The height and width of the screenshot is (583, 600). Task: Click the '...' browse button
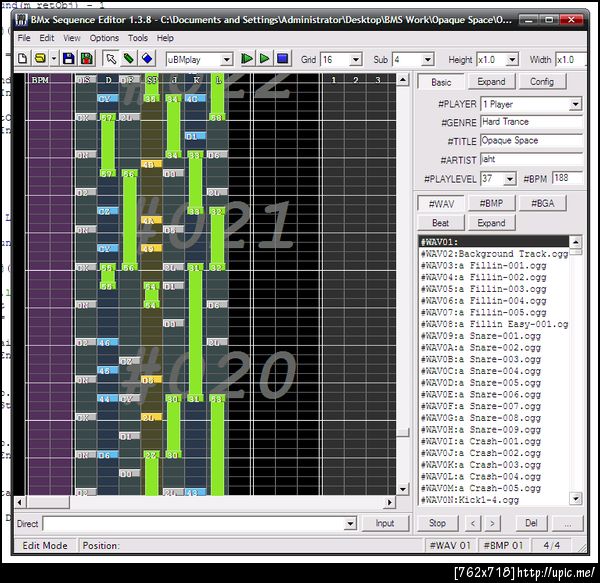[x=567, y=523]
